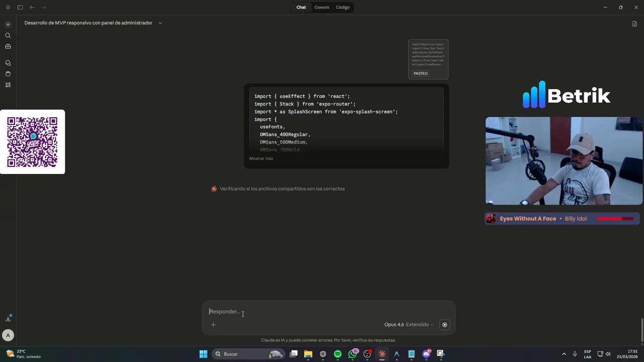Open Discord from taskbar

426,354
